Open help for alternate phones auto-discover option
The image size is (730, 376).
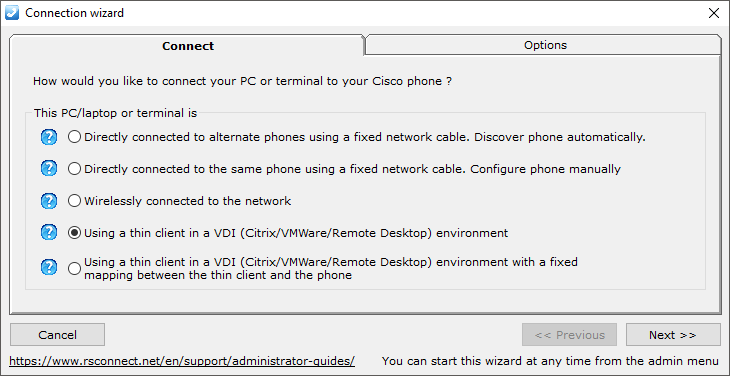coord(49,137)
